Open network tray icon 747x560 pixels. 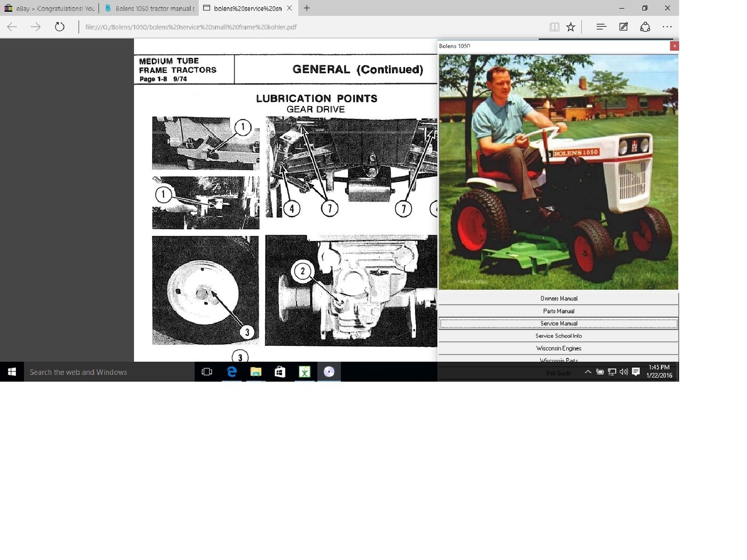(x=612, y=372)
